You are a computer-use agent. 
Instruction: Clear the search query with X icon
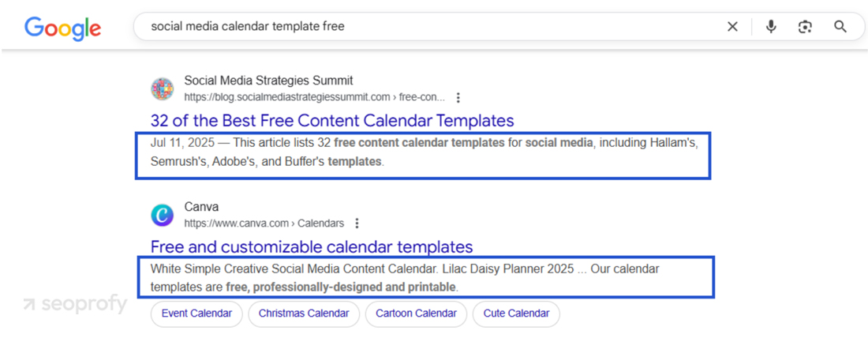click(x=732, y=27)
